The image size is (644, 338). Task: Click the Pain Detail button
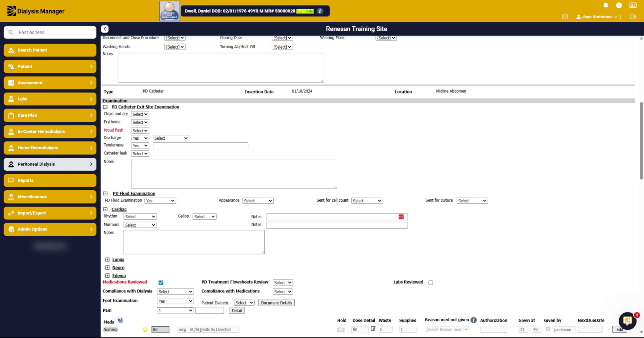click(x=237, y=311)
